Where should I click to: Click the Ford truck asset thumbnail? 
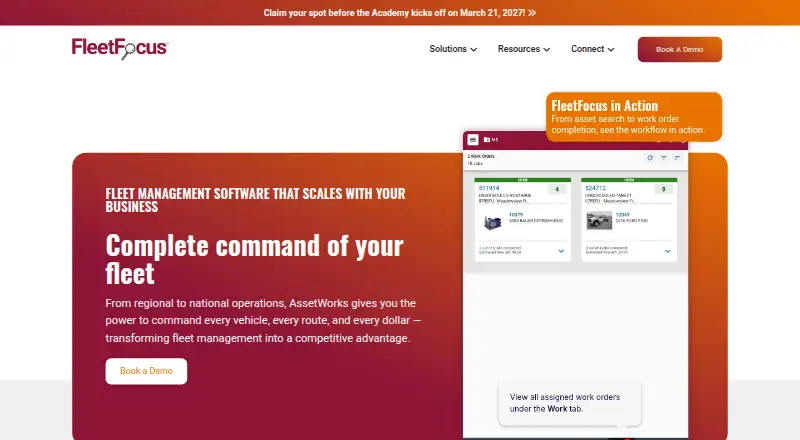[599, 221]
